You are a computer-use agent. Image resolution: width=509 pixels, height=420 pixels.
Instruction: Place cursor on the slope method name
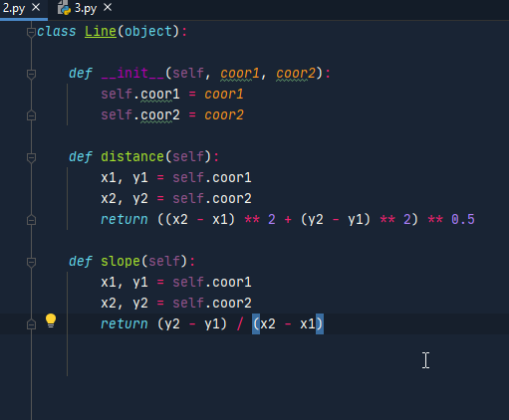121,261
